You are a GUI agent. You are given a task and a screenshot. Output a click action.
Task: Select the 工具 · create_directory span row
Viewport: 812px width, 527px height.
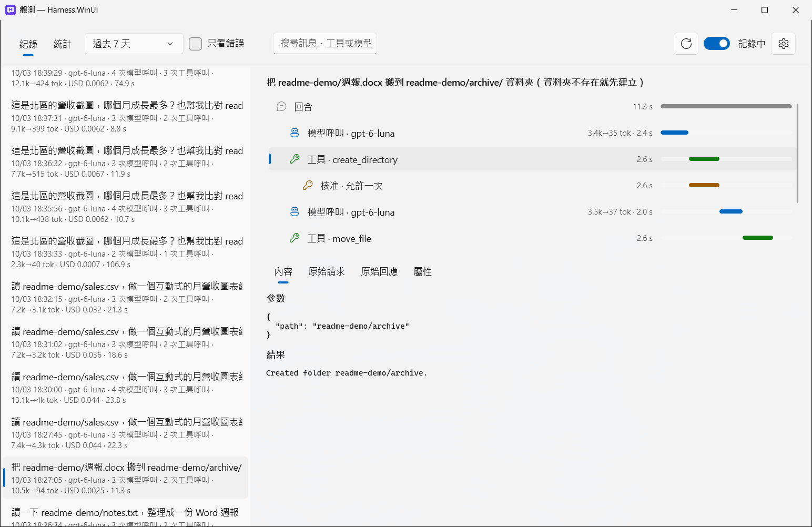[532, 159]
